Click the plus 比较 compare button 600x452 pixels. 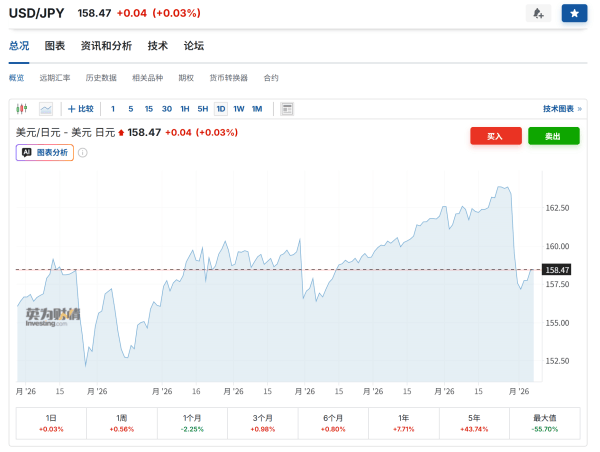coord(81,109)
